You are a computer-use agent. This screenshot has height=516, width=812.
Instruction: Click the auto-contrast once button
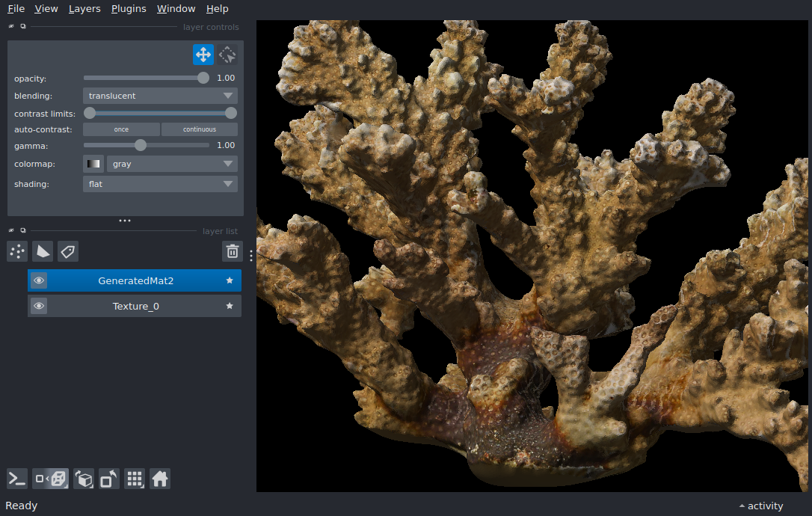tap(121, 129)
